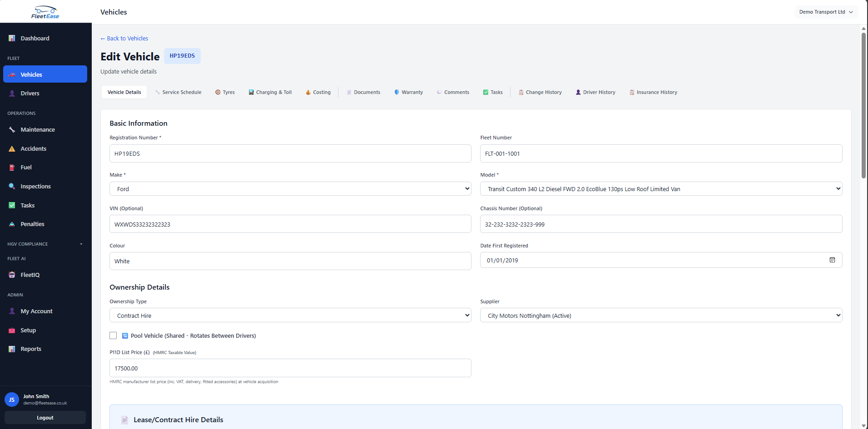Click the Setup toolbox icon

coord(12,330)
